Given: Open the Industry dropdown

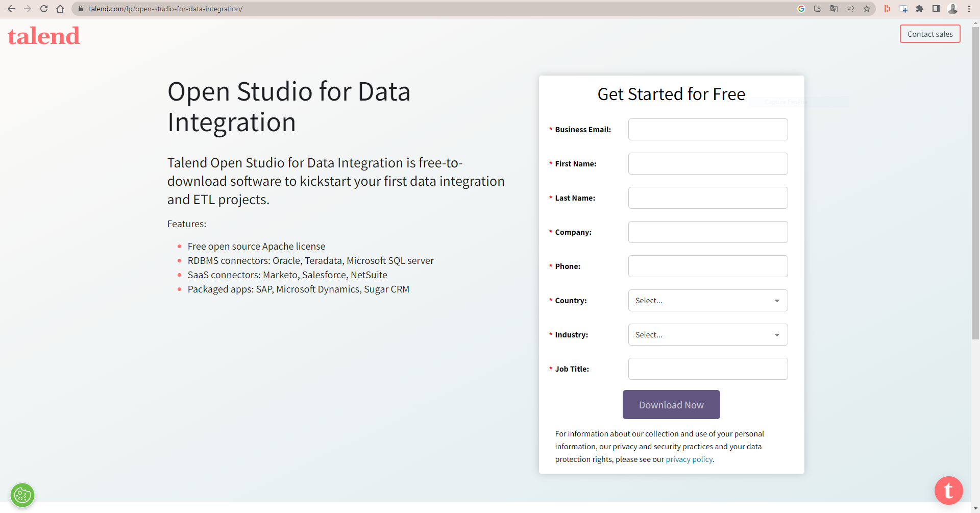Looking at the screenshot, I should point(708,335).
